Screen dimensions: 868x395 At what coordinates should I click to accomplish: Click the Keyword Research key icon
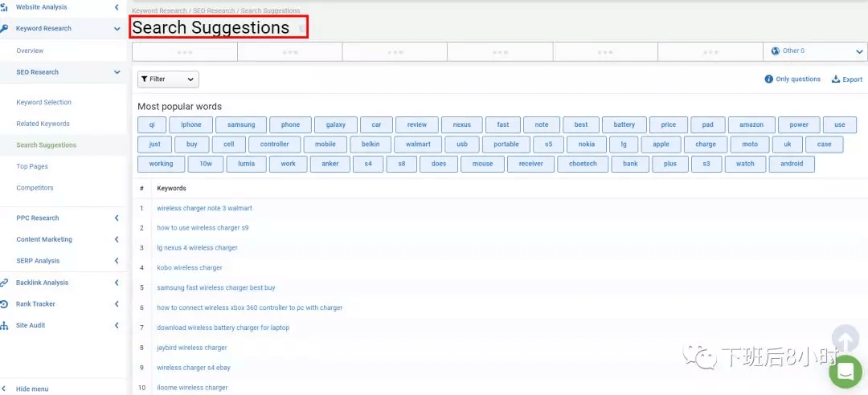[5, 29]
